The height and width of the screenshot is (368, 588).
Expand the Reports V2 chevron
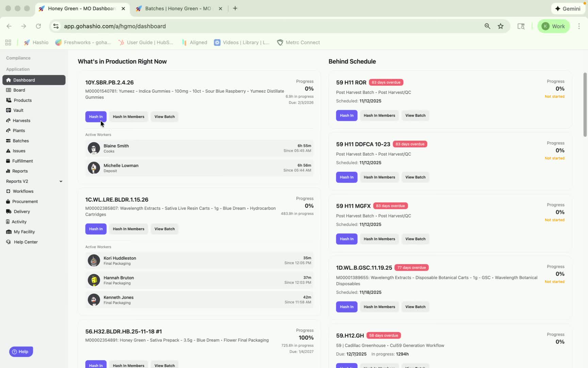[61, 181]
